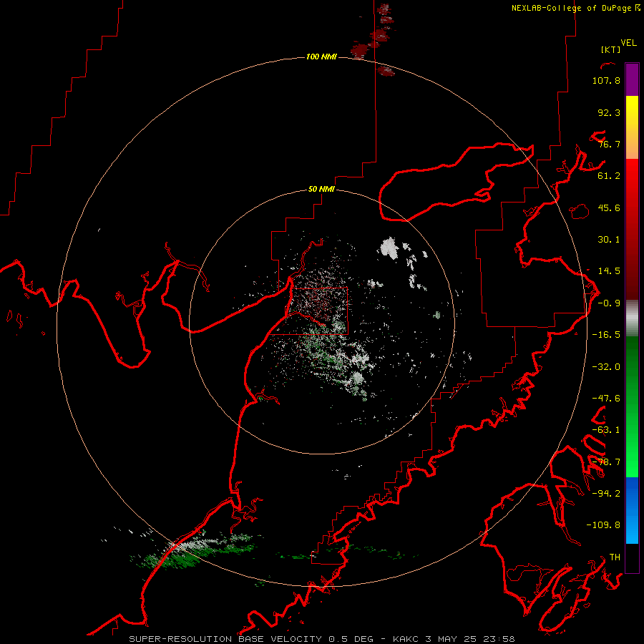
Task: Click the SUPER-RESOLUTION BASE VELOCITY caption text
Action: tap(227, 639)
